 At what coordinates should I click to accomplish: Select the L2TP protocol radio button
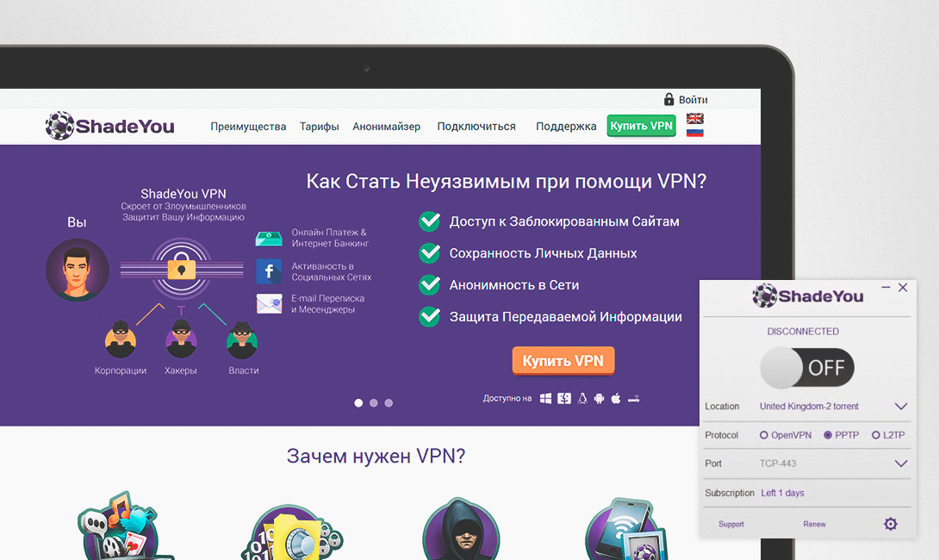pos(875,435)
